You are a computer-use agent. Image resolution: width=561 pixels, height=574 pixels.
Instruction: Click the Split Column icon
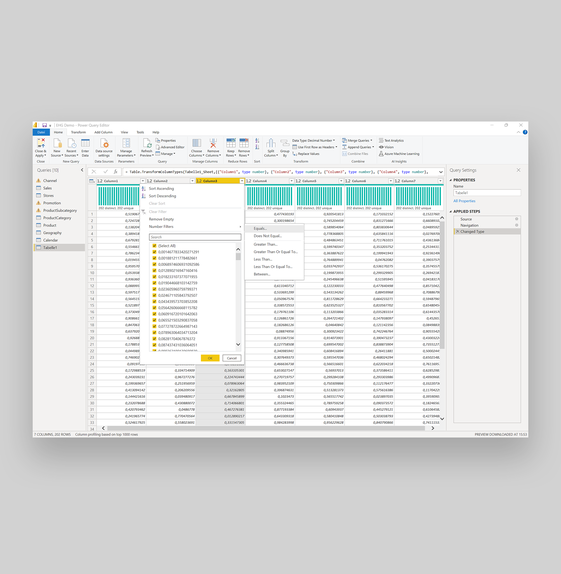pyautogui.click(x=271, y=143)
